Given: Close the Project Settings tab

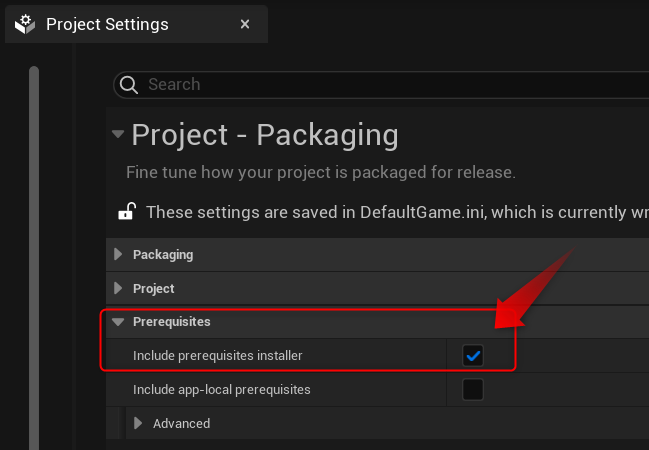Looking at the screenshot, I should 245,24.
